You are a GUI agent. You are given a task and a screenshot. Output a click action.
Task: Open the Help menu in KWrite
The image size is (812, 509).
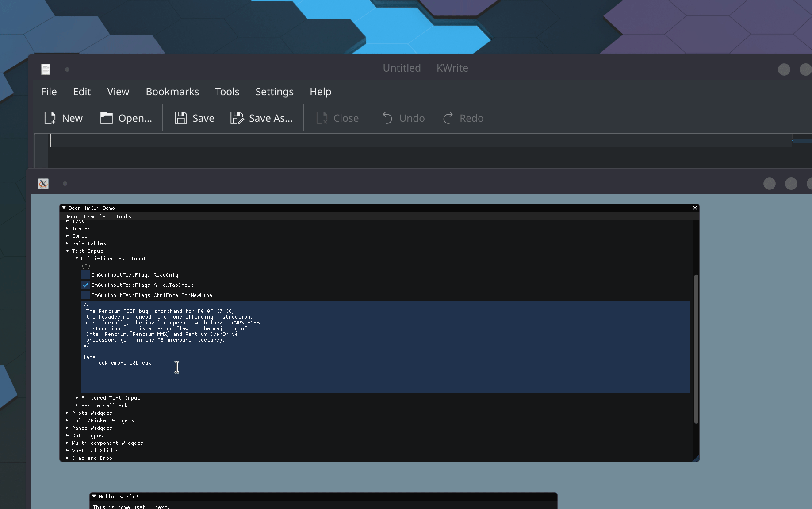click(x=321, y=92)
